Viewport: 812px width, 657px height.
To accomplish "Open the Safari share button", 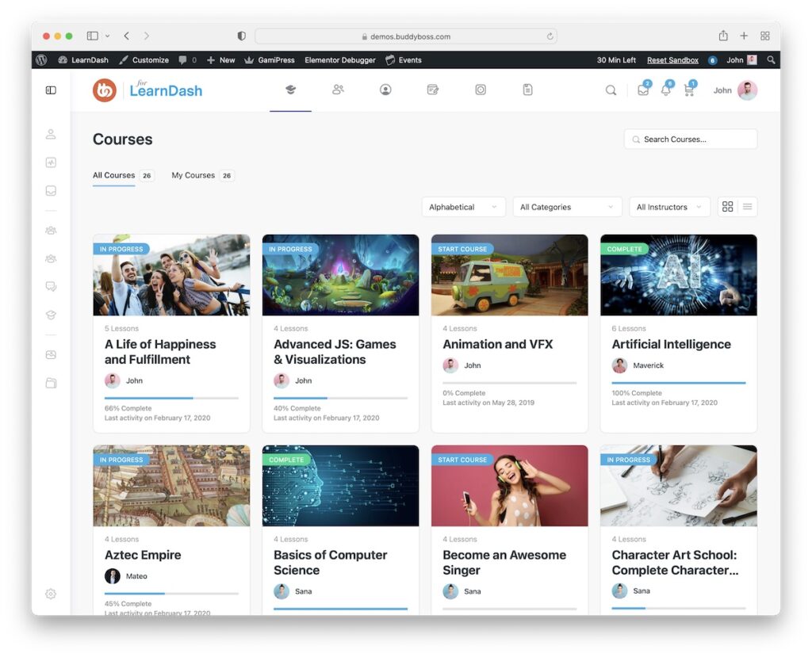I will click(723, 36).
